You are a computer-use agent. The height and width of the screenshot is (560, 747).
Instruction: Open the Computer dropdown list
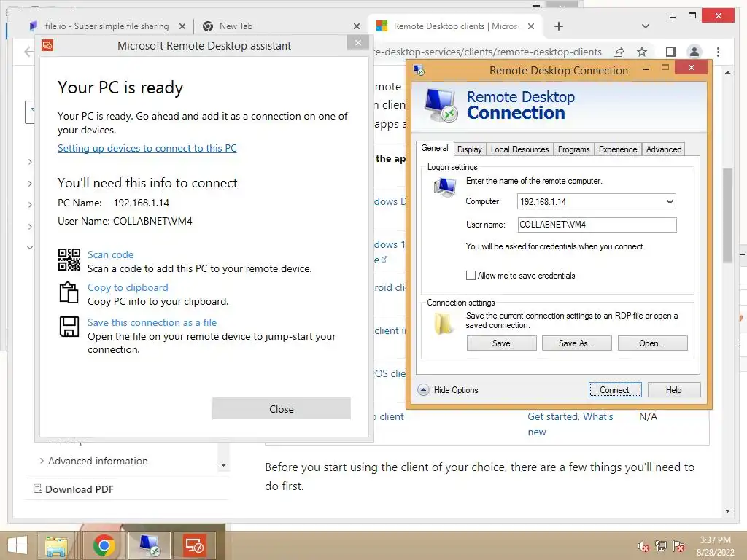tap(670, 201)
